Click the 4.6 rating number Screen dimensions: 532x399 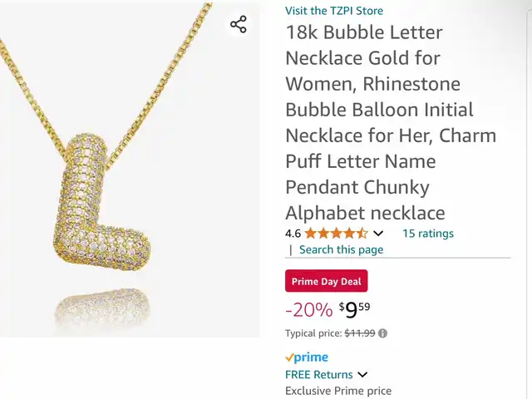[x=293, y=234]
